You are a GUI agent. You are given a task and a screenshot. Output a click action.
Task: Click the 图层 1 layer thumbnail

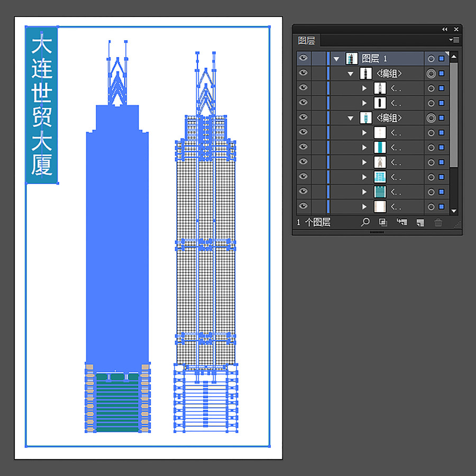pyautogui.click(x=352, y=58)
